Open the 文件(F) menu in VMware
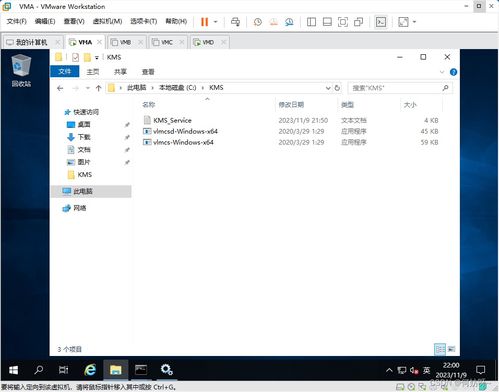 (x=16, y=21)
